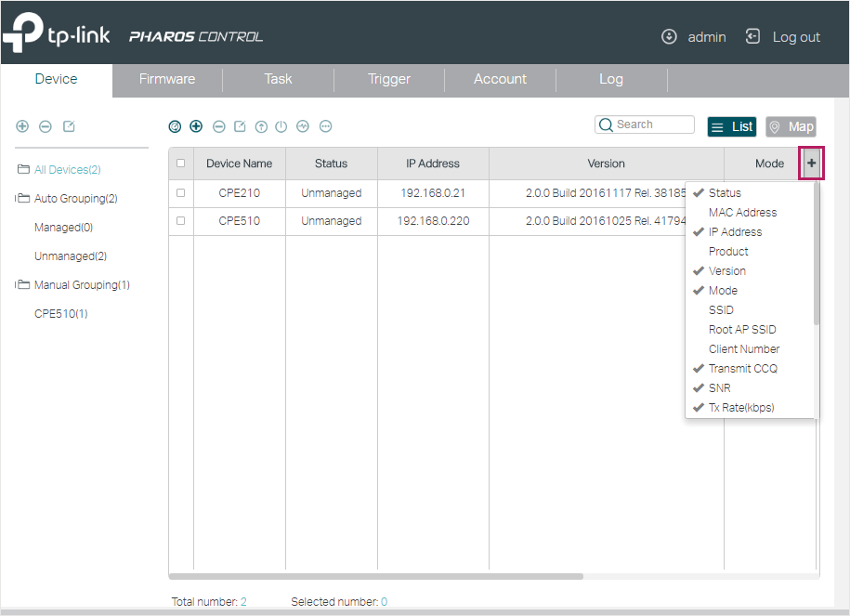Viewport: 850px width, 616px height.
Task: Click the plus column chooser button
Action: pos(812,164)
